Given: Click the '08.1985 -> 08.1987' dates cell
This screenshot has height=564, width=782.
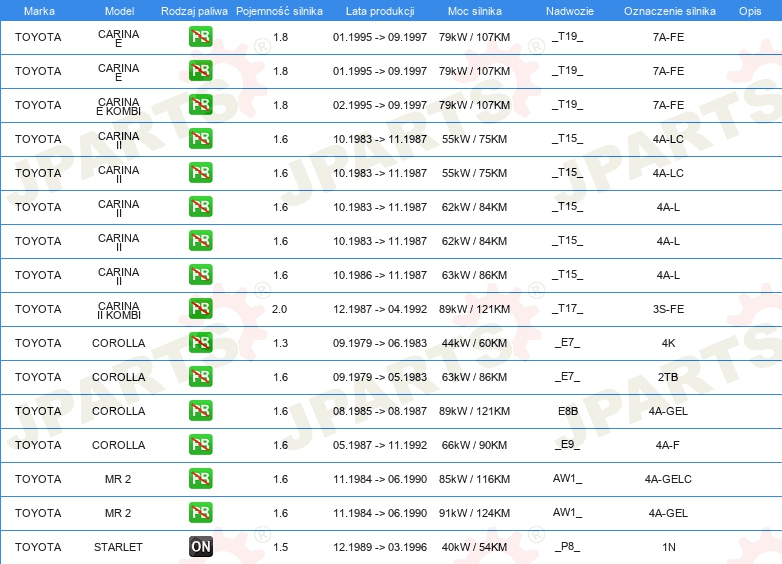Looking at the screenshot, I should tap(380, 411).
